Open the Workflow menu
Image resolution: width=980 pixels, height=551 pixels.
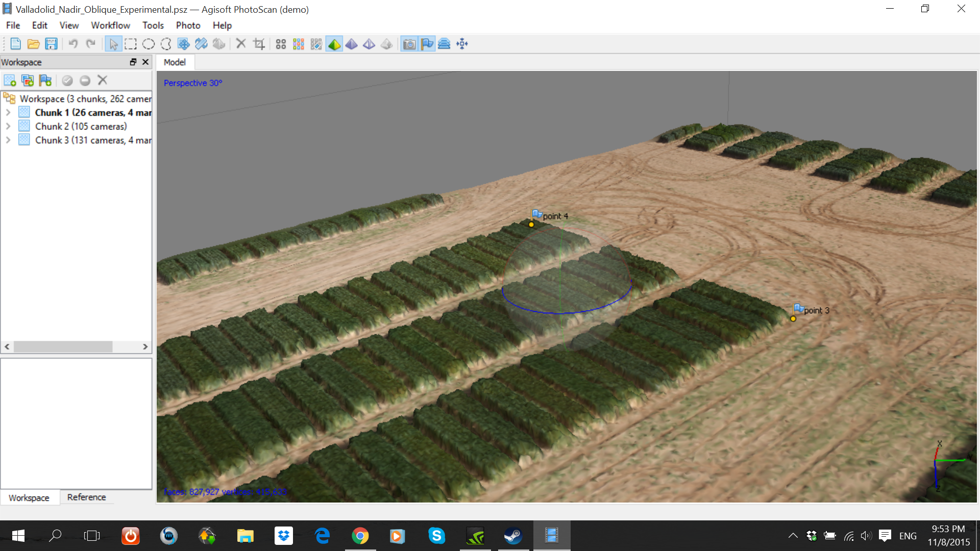[x=110, y=26]
